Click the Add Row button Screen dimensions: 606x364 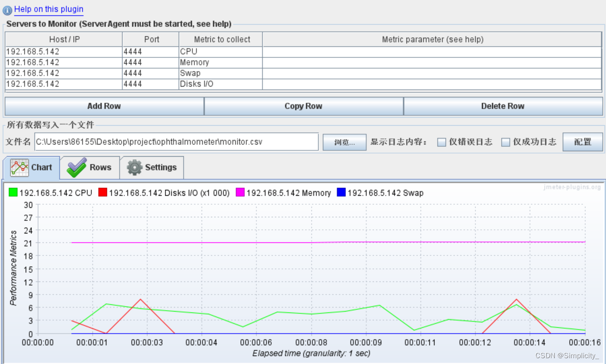tap(104, 106)
